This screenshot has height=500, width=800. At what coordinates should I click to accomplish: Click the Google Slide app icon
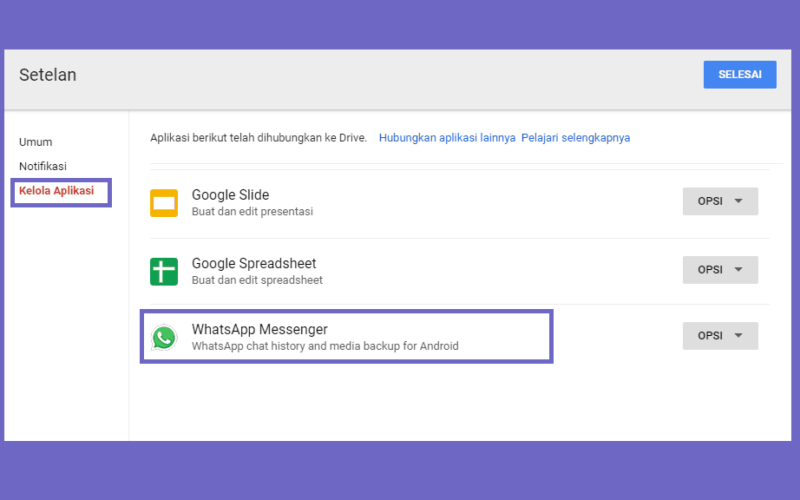click(164, 203)
